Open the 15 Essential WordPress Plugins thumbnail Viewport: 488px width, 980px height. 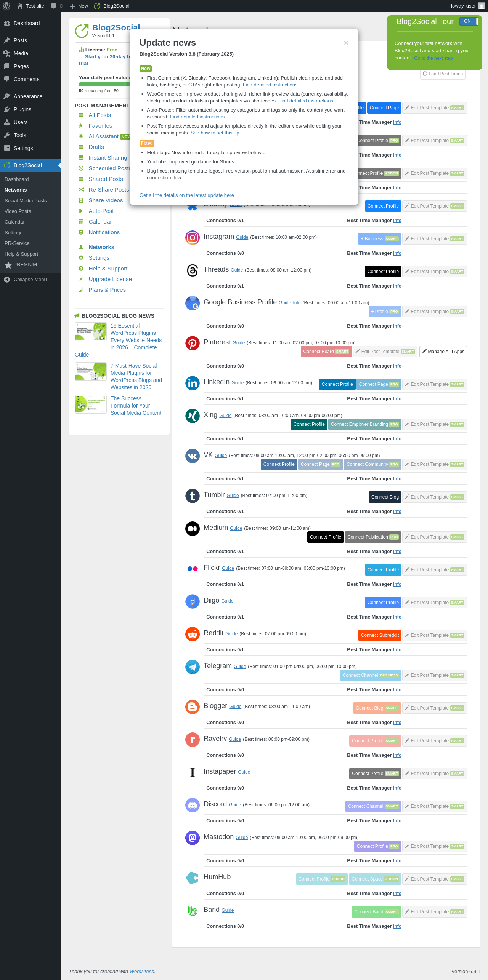click(x=91, y=332)
